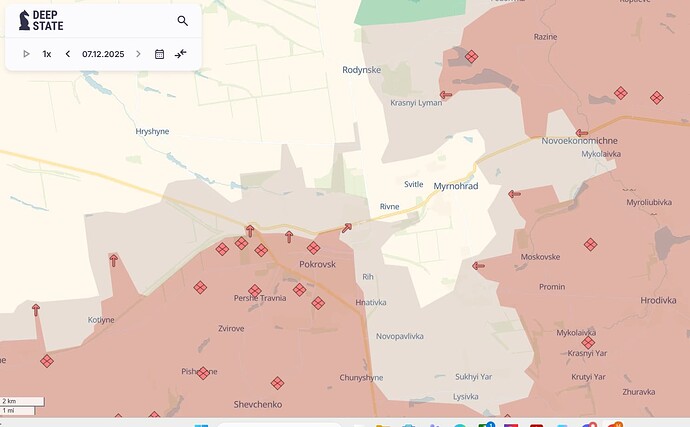The width and height of the screenshot is (690, 427).
Task: Select attack arrow beside Krasnyi Lyman
Action: coord(446,95)
